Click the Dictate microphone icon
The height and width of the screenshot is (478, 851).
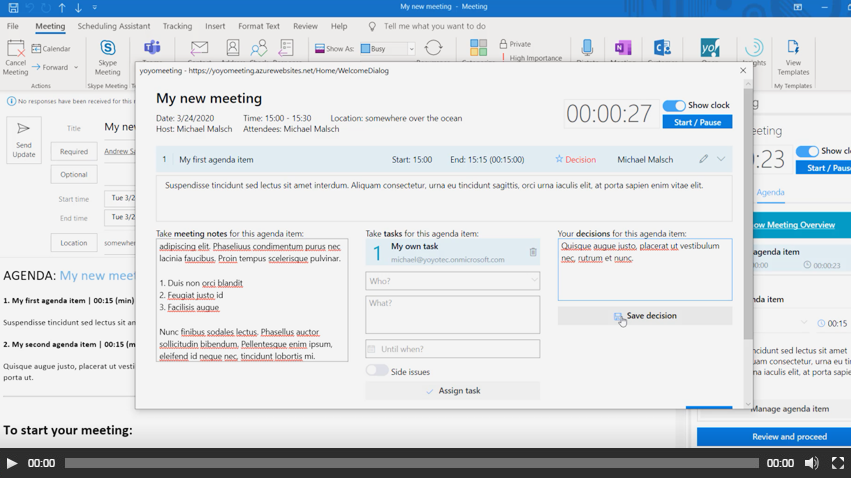tap(587, 48)
